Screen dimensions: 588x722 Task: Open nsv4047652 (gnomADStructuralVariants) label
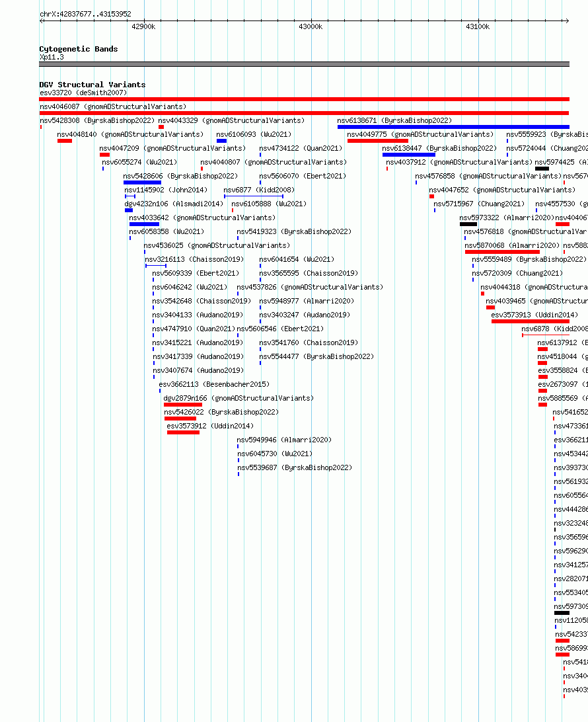click(502, 189)
